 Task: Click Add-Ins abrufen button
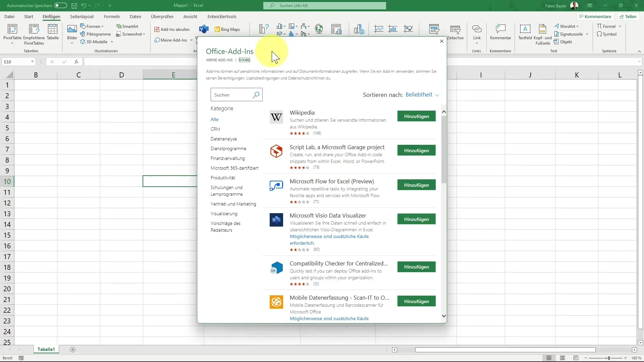pyautogui.click(x=172, y=29)
